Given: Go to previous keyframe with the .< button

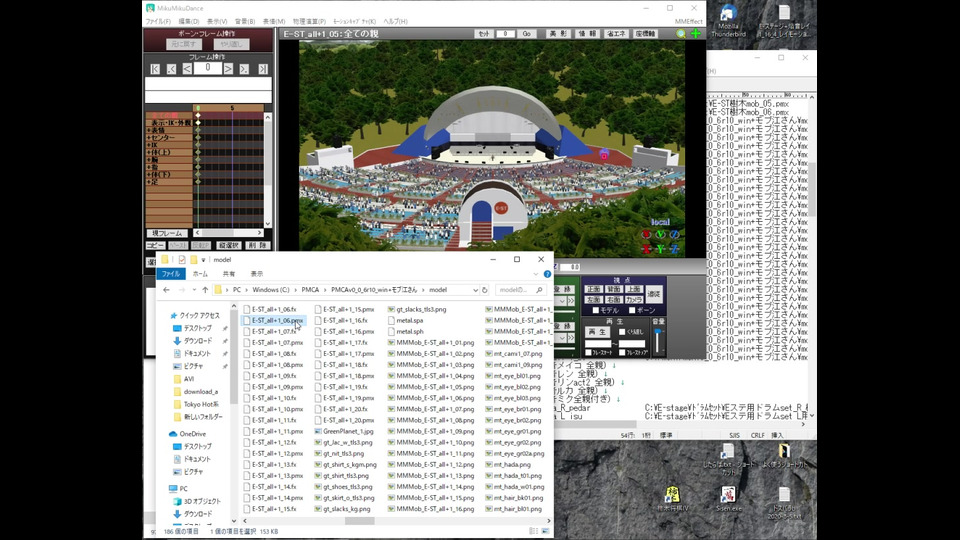Looking at the screenshot, I should click(171, 69).
